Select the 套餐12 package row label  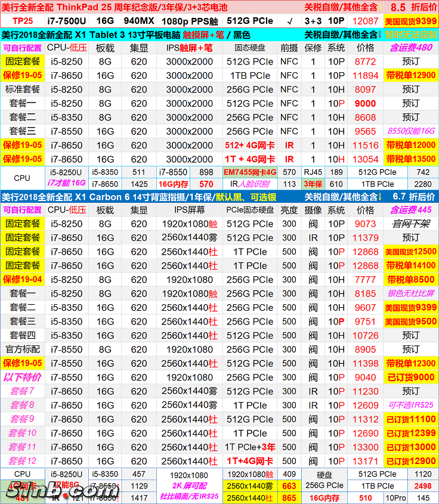pos(23,461)
